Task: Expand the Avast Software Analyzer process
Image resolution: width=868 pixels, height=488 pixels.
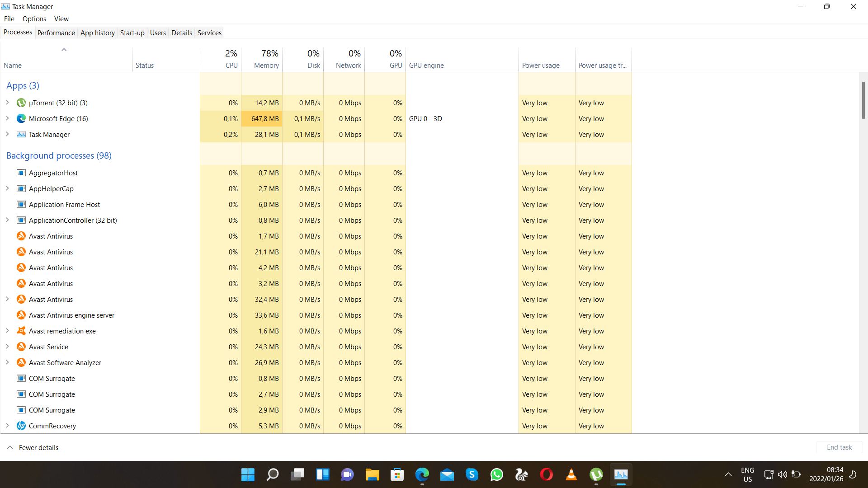Action: [7, 363]
